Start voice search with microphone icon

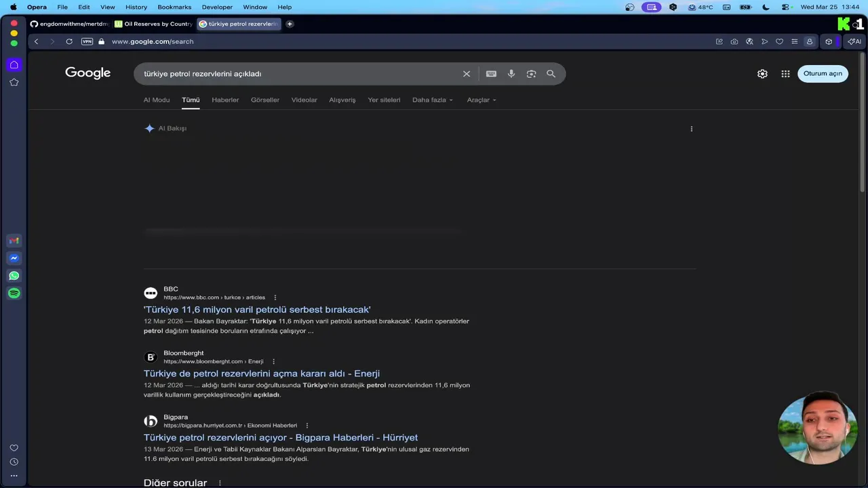coord(511,74)
